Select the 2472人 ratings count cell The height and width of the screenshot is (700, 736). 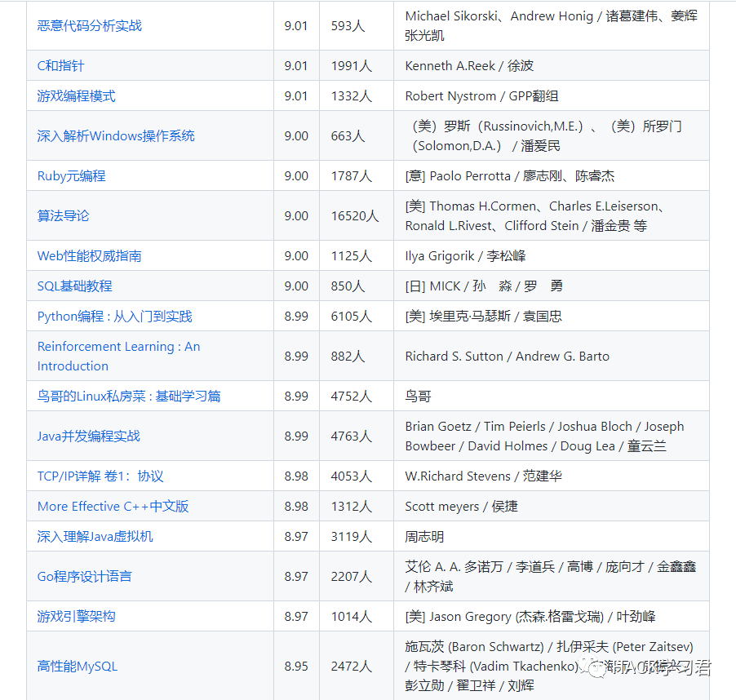[357, 667]
